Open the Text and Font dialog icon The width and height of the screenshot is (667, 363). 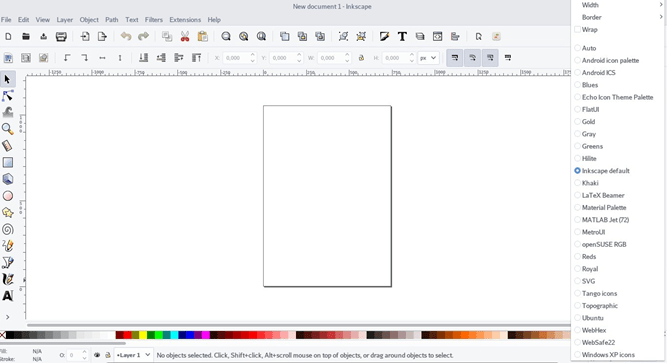[x=402, y=37]
